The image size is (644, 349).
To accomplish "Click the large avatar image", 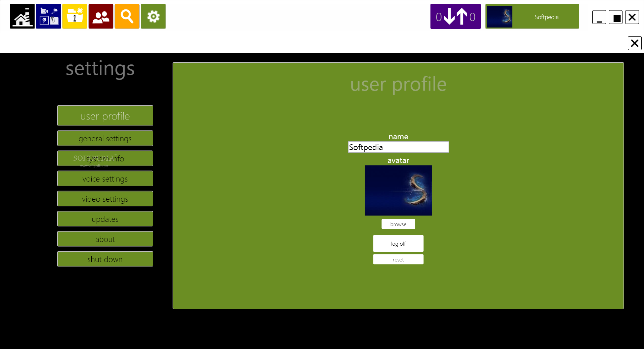I will [398, 190].
